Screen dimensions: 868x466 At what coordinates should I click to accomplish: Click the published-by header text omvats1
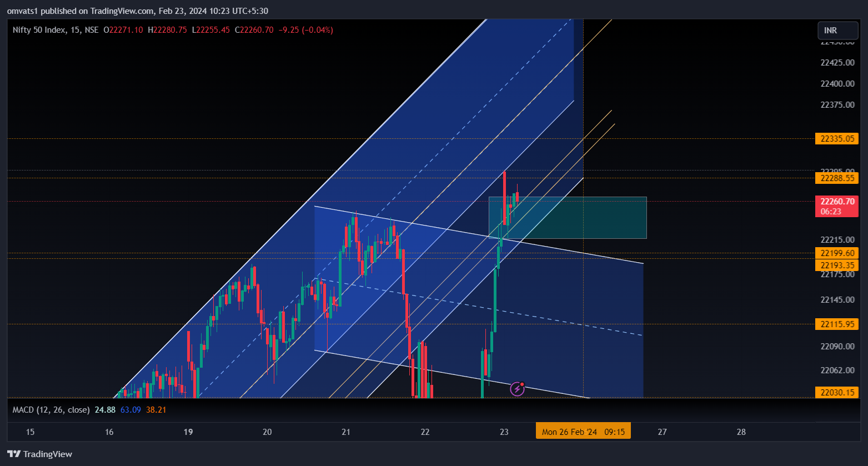(x=22, y=11)
